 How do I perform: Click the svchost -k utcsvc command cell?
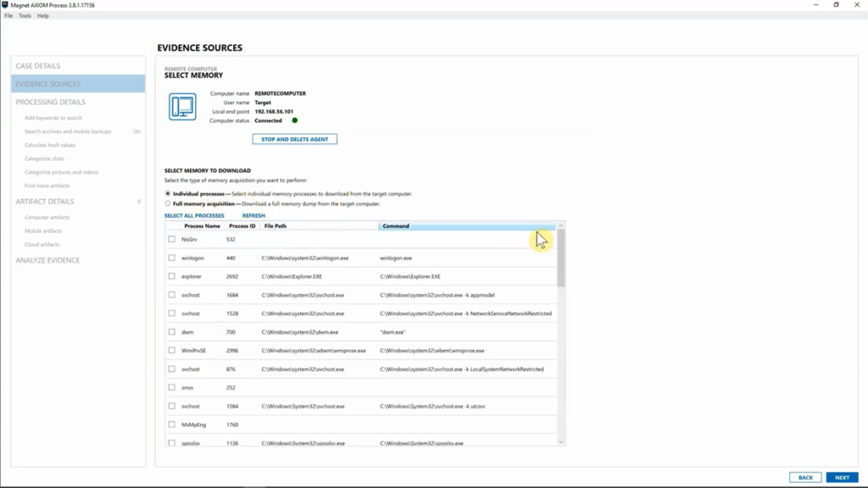(433, 406)
